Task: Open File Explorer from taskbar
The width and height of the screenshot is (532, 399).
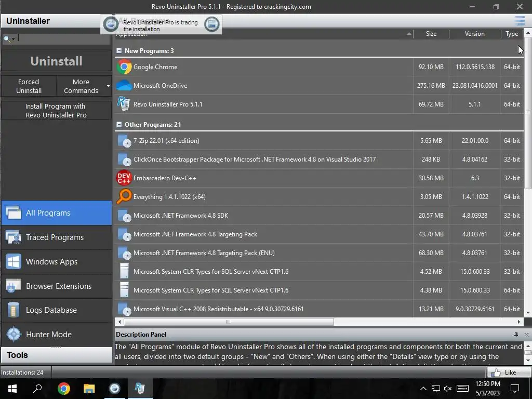Action: [89, 388]
